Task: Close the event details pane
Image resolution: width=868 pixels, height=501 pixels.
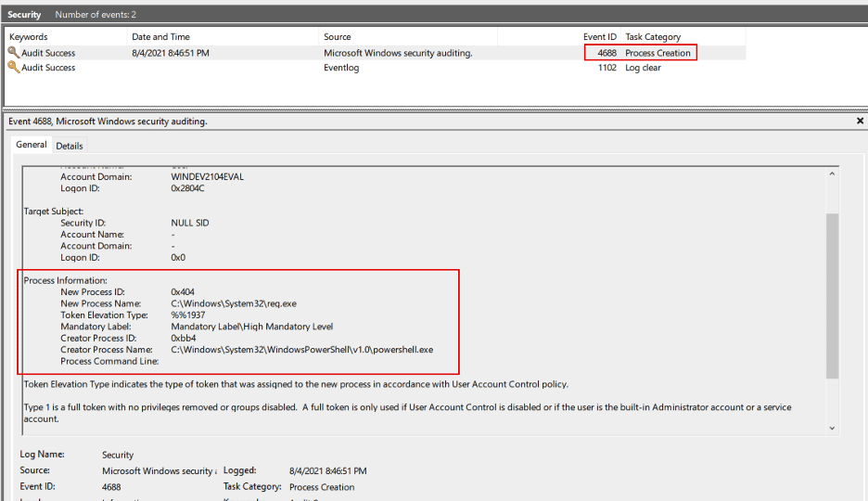Action: (860, 121)
